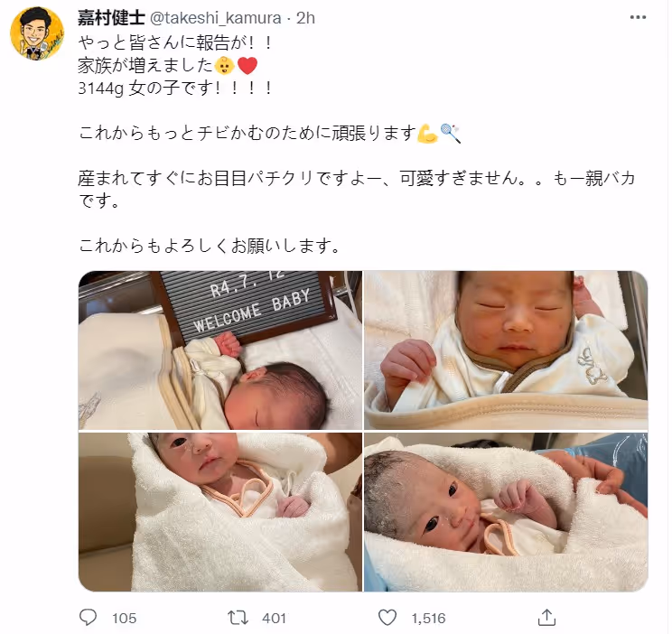Open the WELCOME BABY letter board photo
The width and height of the screenshot is (672, 634).
pos(220,350)
